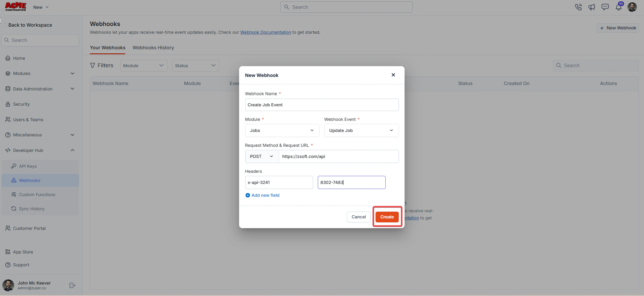This screenshot has height=296, width=644.
Task: Expand the Modules sidebar section
Action: point(72,74)
